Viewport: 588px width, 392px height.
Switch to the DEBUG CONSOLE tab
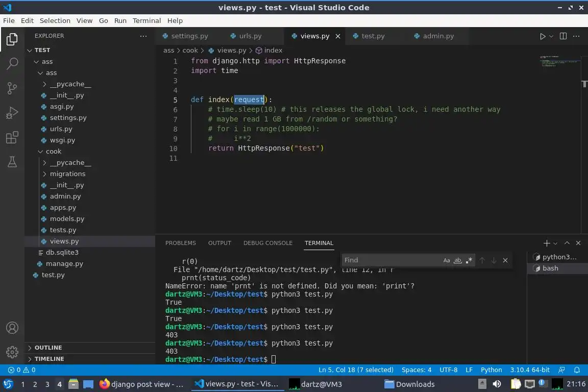coord(268,243)
